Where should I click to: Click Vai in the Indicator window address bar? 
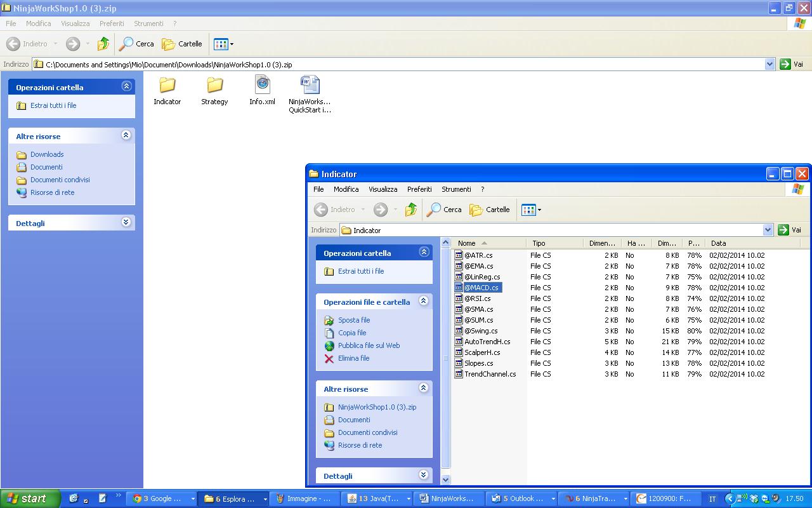click(790, 230)
